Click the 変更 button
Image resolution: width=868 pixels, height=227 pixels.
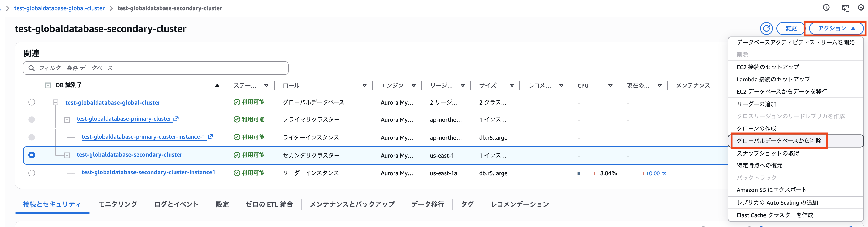click(x=791, y=29)
